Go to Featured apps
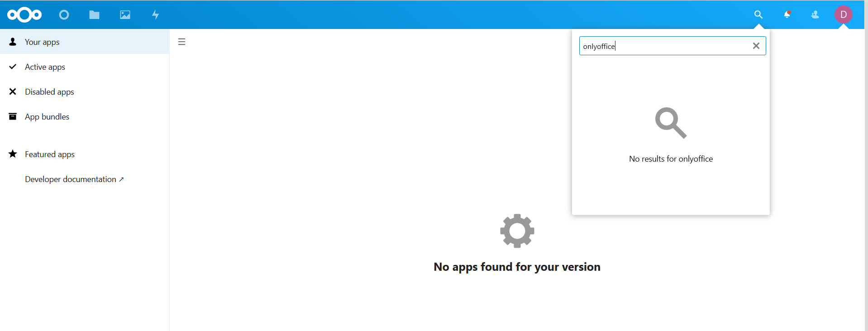This screenshot has height=331, width=868. pyautogui.click(x=50, y=154)
